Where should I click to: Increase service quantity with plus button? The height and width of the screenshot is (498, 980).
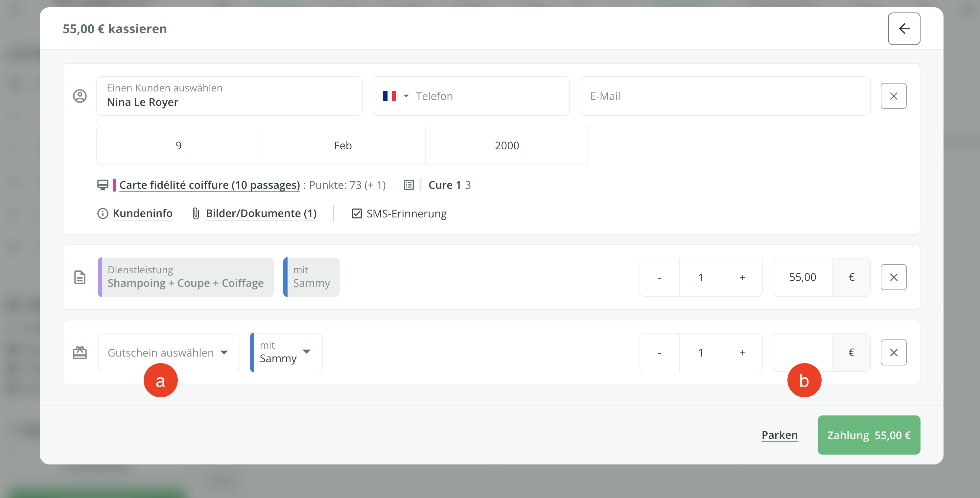pos(742,277)
